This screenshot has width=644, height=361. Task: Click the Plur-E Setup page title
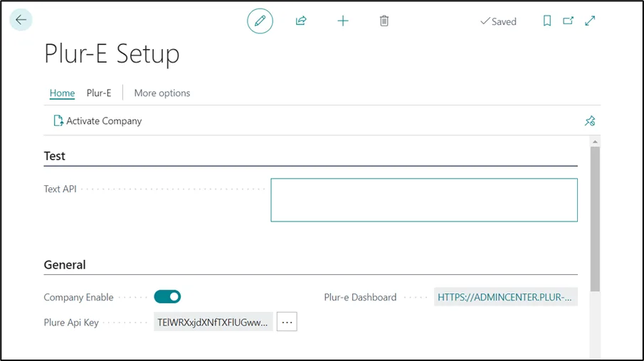[112, 54]
